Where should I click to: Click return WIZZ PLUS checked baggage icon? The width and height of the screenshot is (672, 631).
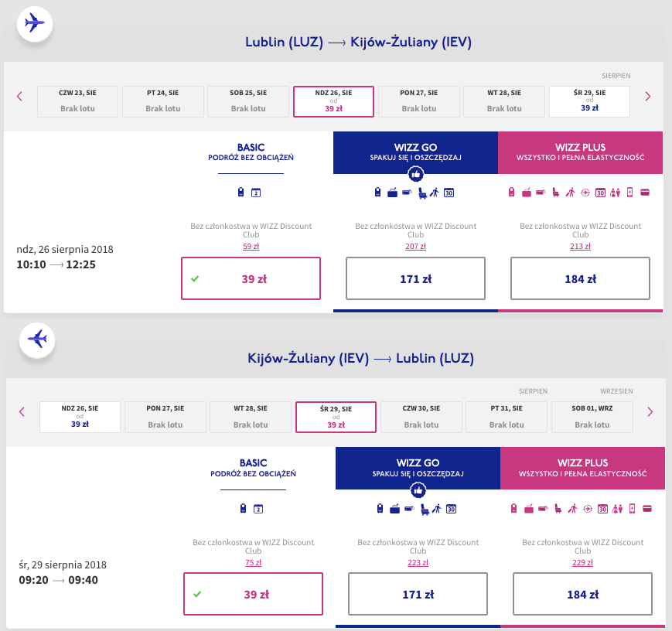point(543,509)
